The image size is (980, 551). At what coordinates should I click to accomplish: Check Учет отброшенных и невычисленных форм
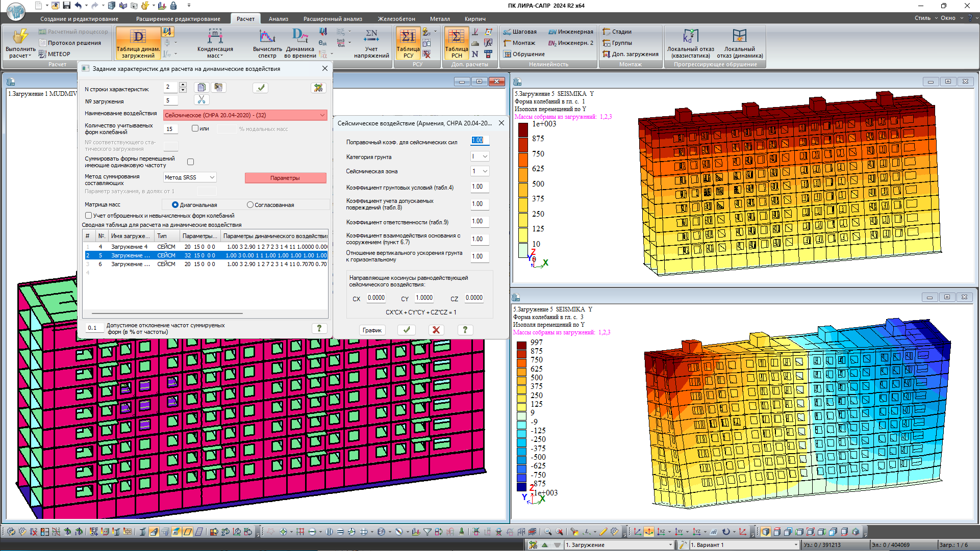[x=89, y=216]
